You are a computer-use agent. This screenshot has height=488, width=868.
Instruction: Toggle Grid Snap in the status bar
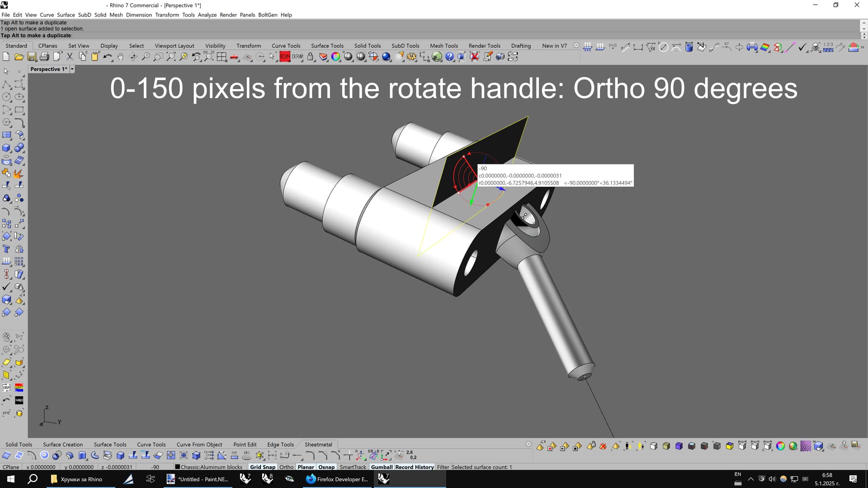262,467
